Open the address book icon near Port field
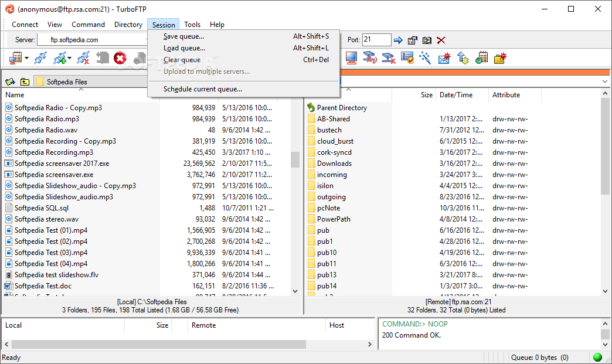612x364 pixels. 427,40
